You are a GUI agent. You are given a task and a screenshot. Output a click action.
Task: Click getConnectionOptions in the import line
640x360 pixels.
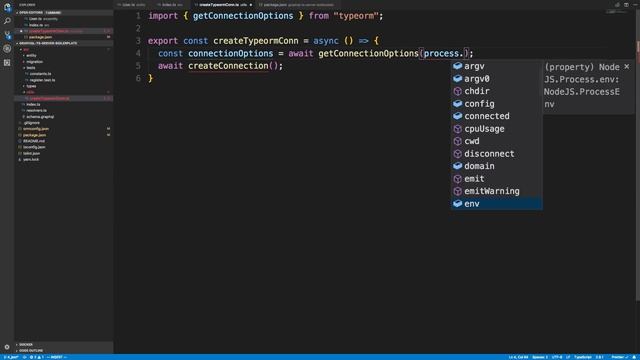(x=243, y=16)
